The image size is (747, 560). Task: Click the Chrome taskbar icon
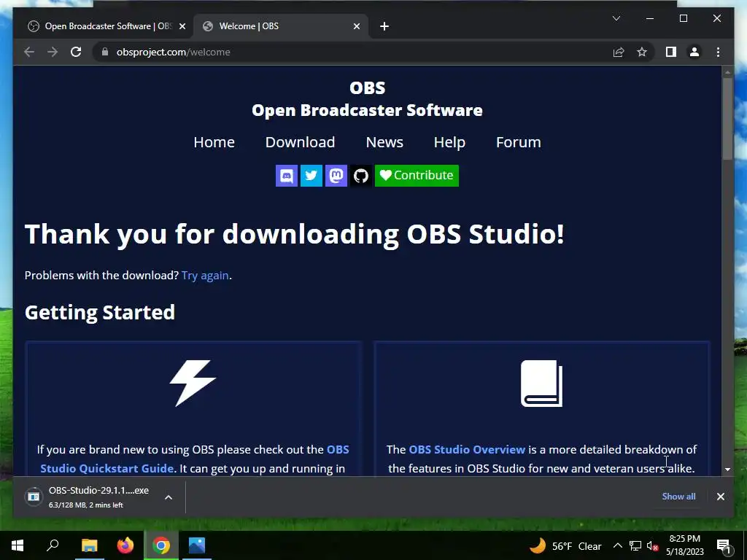pyautogui.click(x=161, y=545)
